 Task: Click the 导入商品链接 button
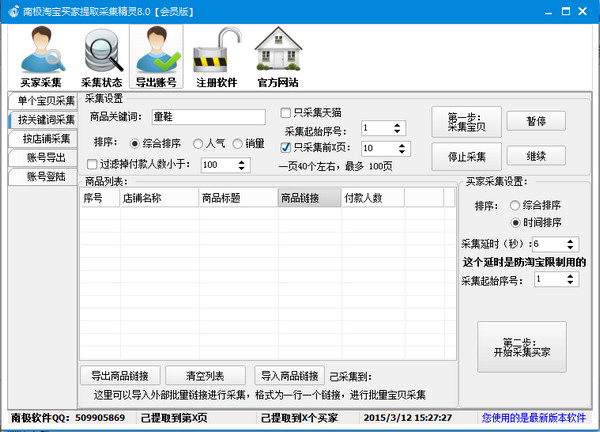(290, 376)
